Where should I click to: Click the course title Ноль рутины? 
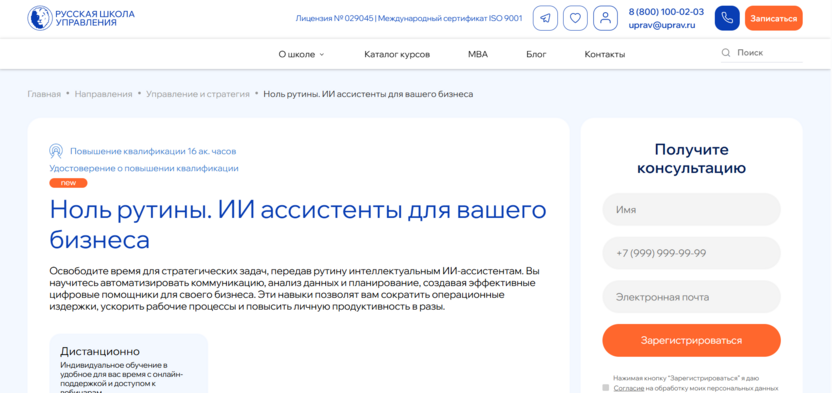point(298,225)
